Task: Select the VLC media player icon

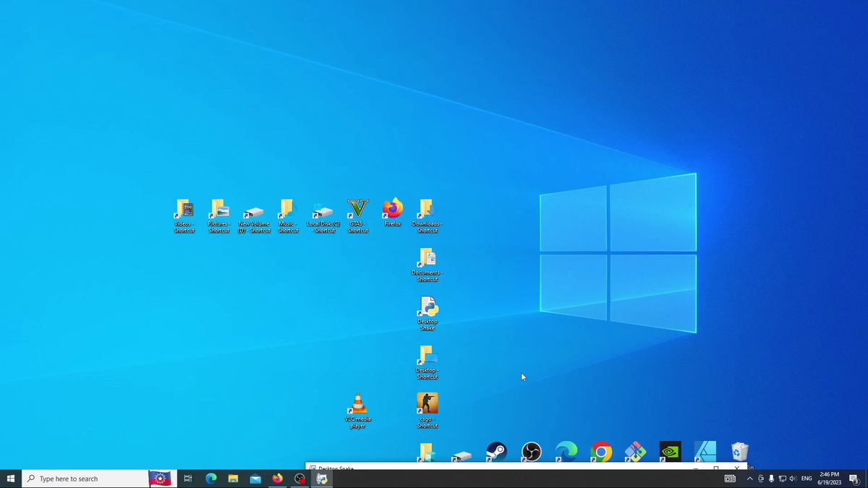Action: (357, 411)
